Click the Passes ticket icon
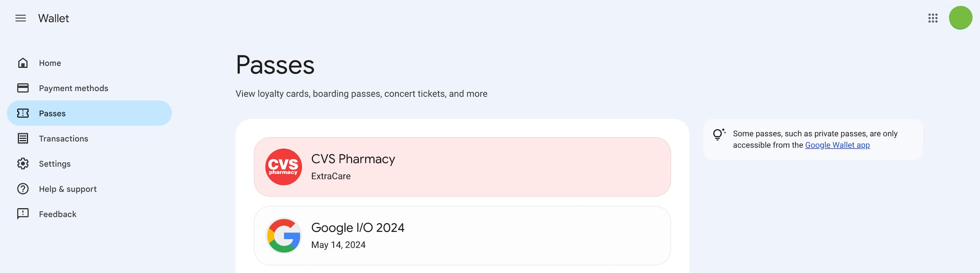 pyautogui.click(x=23, y=113)
